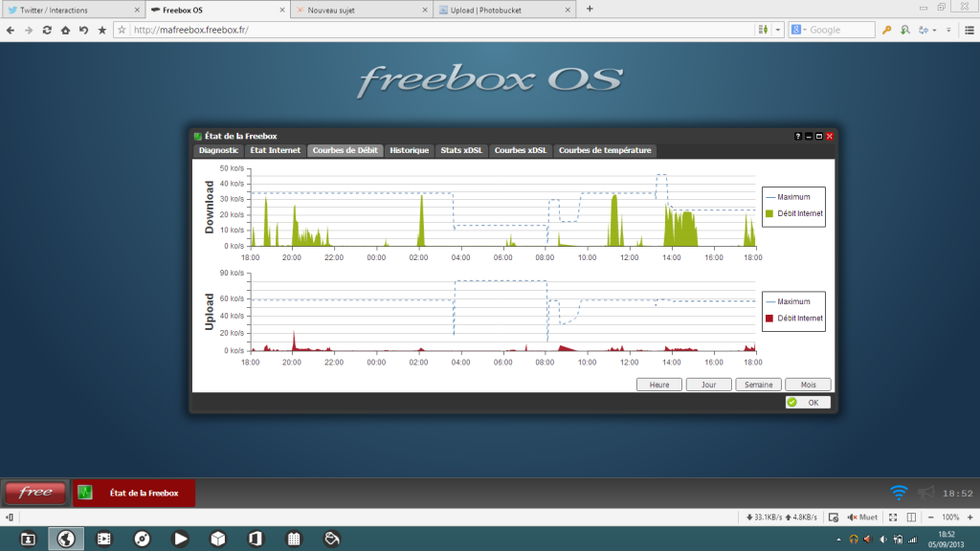Image resolution: width=980 pixels, height=551 pixels.
Task: Select the Courbes de Débit tab
Action: (345, 150)
